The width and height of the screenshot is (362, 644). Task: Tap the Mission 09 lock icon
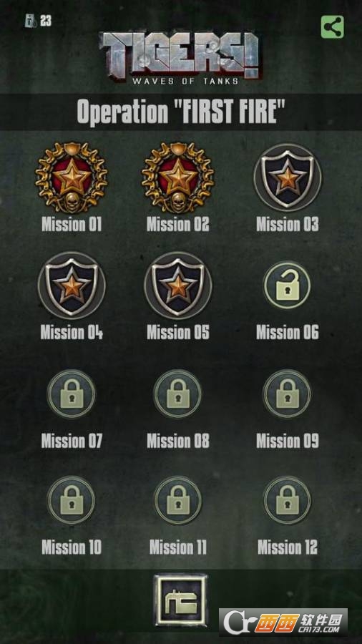click(287, 394)
